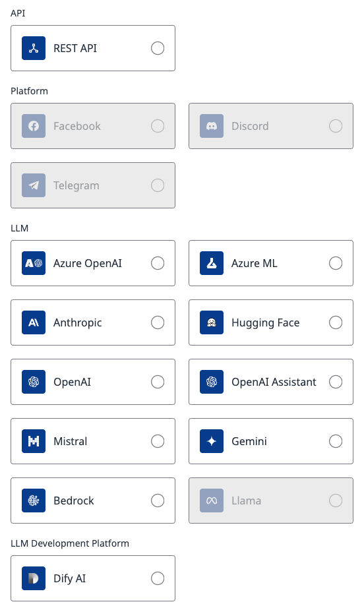The image size is (364, 608).
Task: Choose the OpenAI Assistant radio option
Action: [x=336, y=382]
